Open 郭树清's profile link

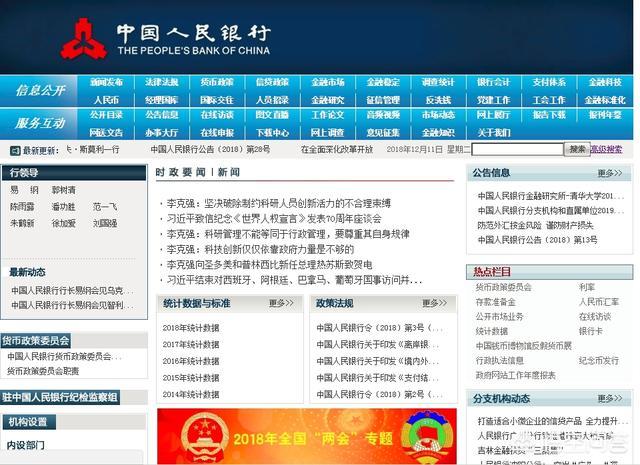(63, 190)
